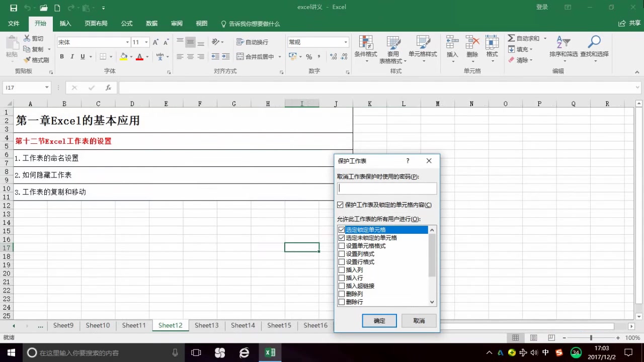Uncheck 保护工作表及锁定的单元格内容
Screen dimensions: 644x362
341,205
